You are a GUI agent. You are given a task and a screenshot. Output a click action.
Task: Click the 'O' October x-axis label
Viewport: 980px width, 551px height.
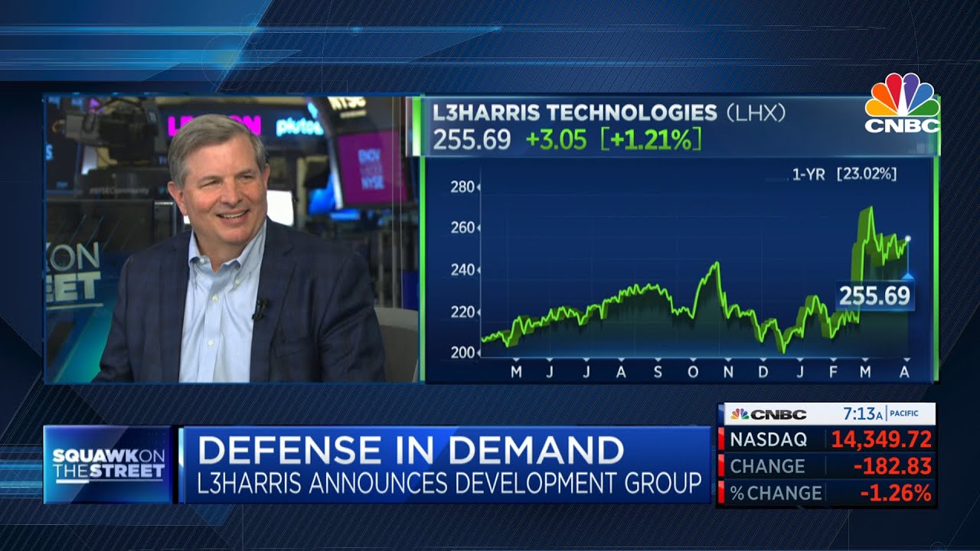[693, 372]
